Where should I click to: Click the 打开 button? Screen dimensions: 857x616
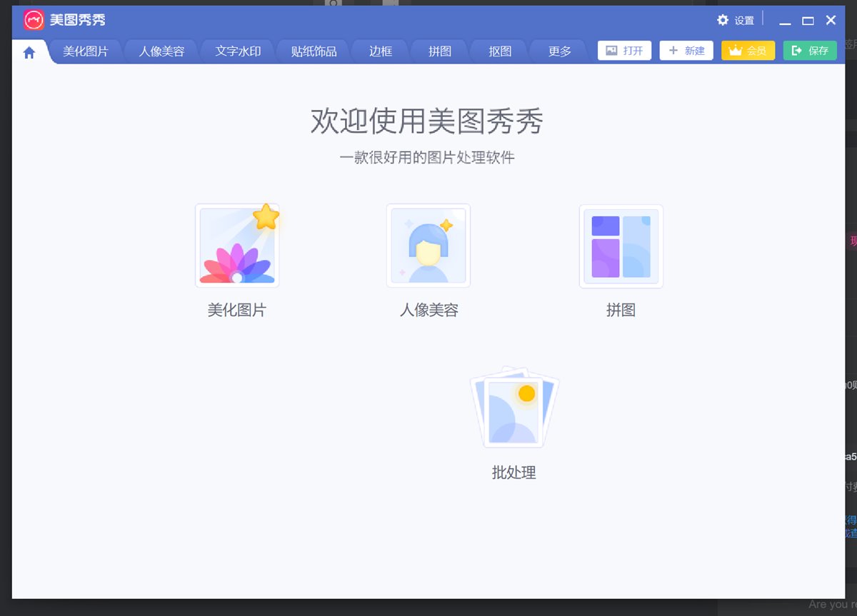coord(624,51)
